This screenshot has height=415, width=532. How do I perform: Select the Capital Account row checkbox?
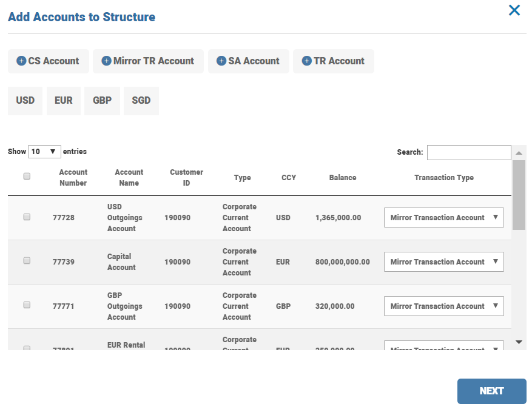point(27,260)
